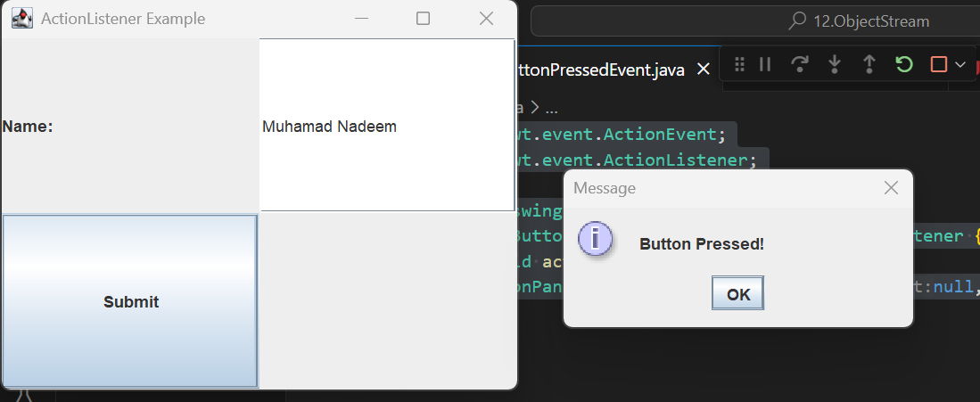This screenshot has height=402, width=980.
Task: Click the Step Over debug icon
Action: [x=799, y=64]
